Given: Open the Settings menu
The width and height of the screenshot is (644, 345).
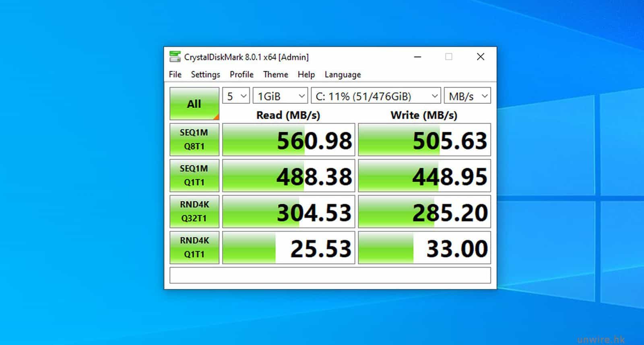Looking at the screenshot, I should coord(205,74).
